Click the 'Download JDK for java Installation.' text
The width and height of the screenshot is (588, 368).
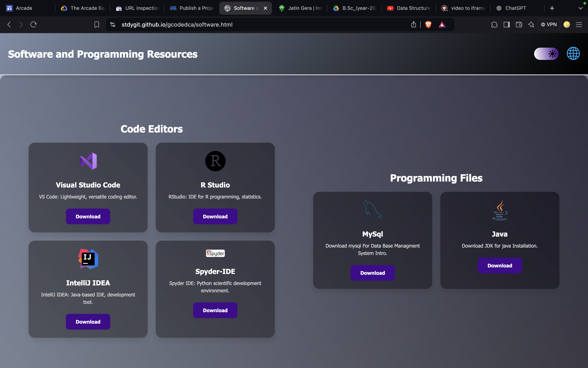coord(500,246)
